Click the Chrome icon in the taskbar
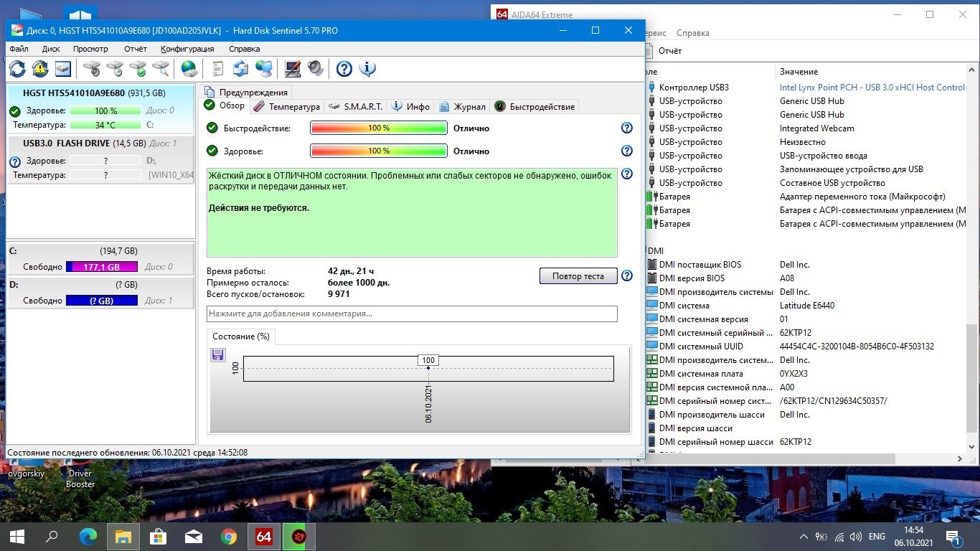This screenshot has height=551, width=980. [x=229, y=536]
